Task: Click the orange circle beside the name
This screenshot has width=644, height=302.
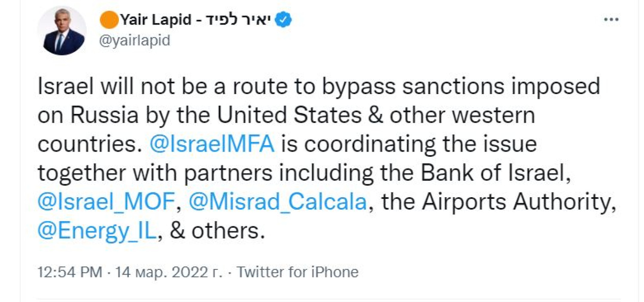Action: click(109, 20)
